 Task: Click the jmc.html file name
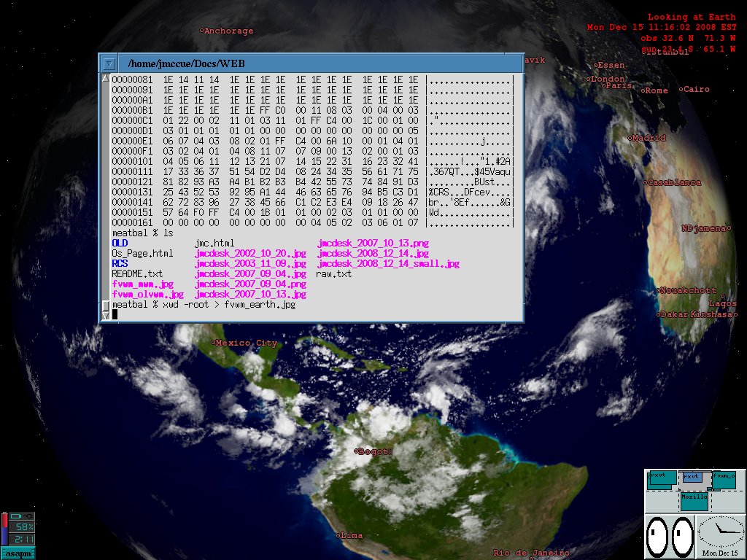[214, 244]
